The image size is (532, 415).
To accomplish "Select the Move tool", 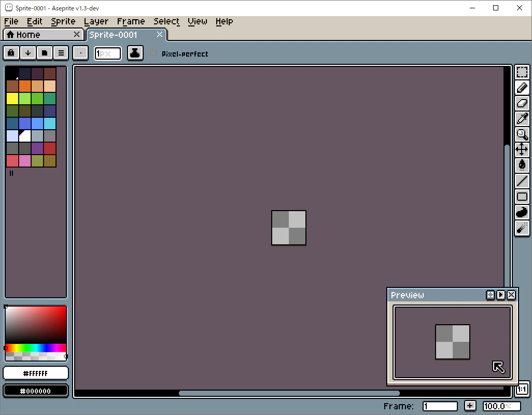I will coord(522,149).
